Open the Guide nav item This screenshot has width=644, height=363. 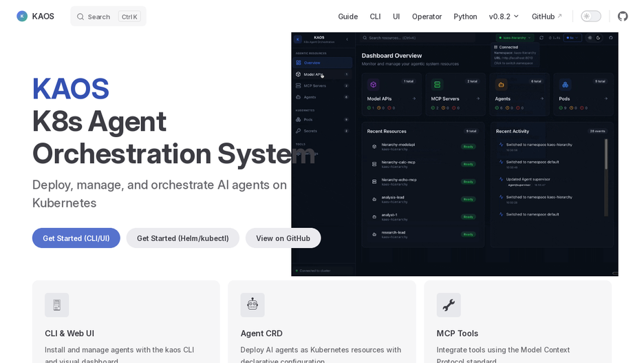pos(348,17)
